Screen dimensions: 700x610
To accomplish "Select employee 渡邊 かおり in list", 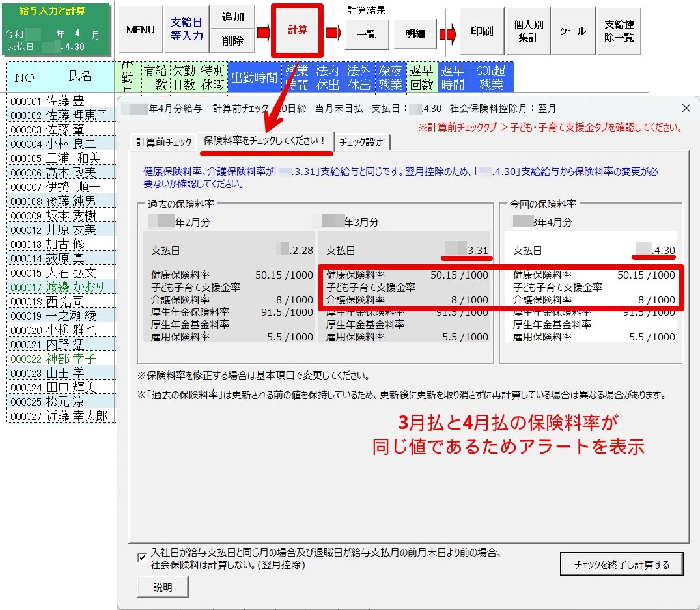I will 74,287.
